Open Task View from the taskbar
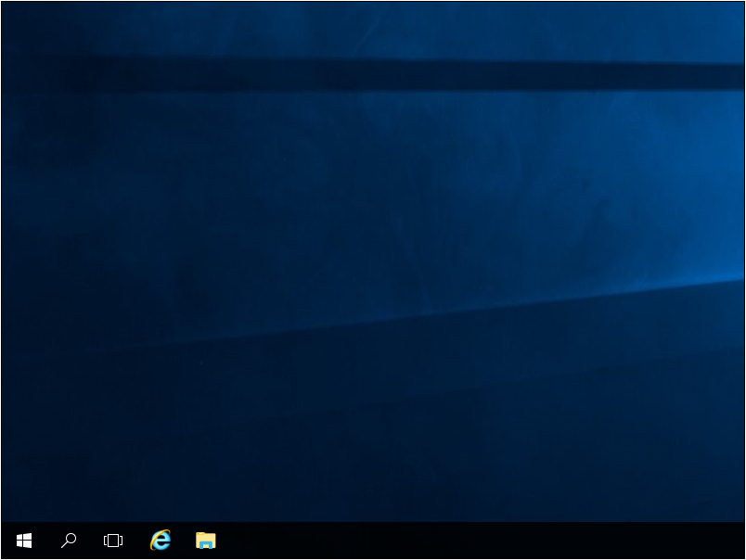 pyautogui.click(x=113, y=541)
